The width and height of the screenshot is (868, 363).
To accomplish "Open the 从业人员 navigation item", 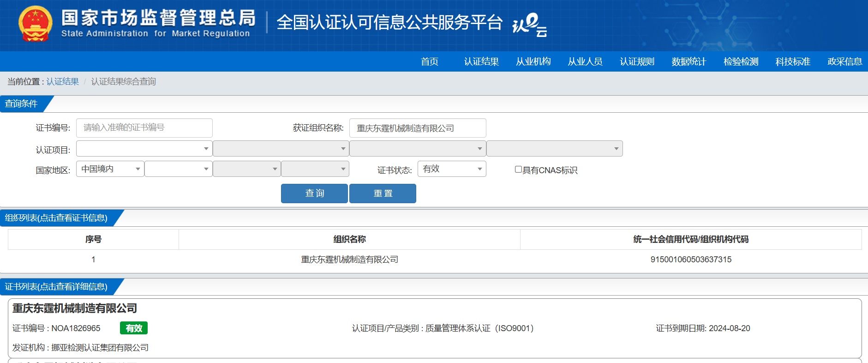I will (585, 61).
